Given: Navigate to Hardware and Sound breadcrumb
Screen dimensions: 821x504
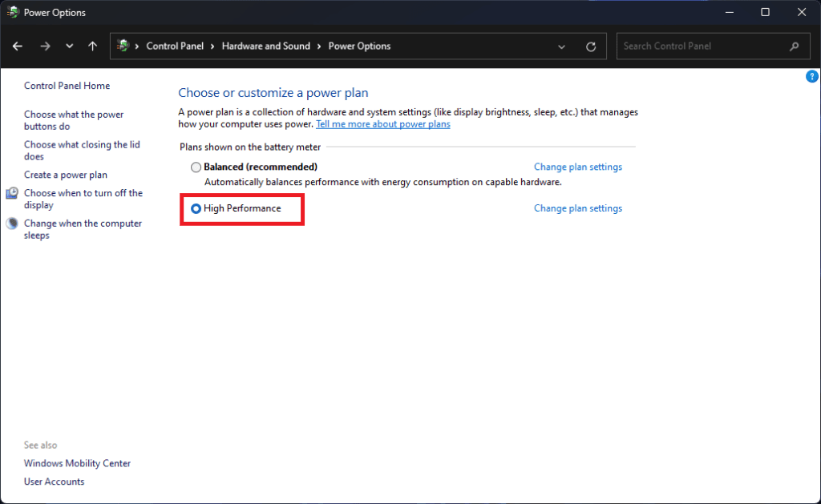Looking at the screenshot, I should point(266,46).
